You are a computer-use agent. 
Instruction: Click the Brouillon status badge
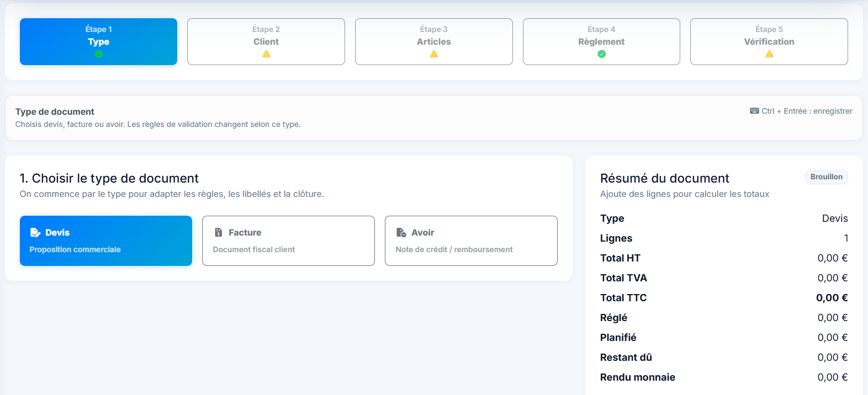(827, 177)
